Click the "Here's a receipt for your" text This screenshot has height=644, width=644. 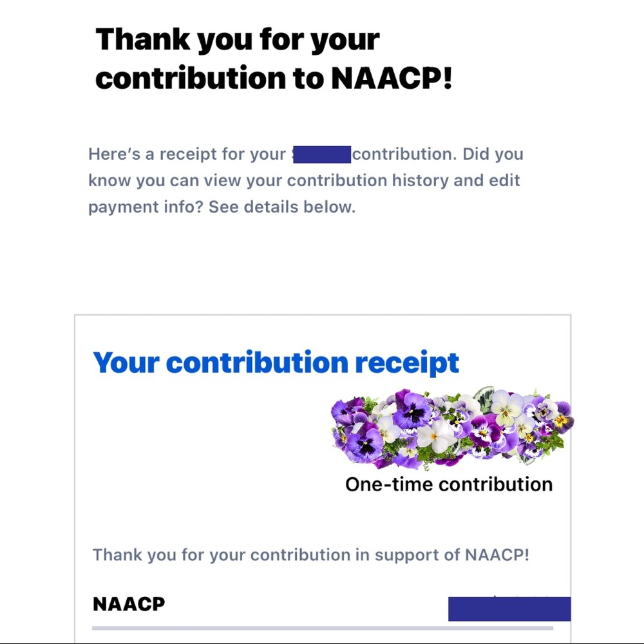187,155
